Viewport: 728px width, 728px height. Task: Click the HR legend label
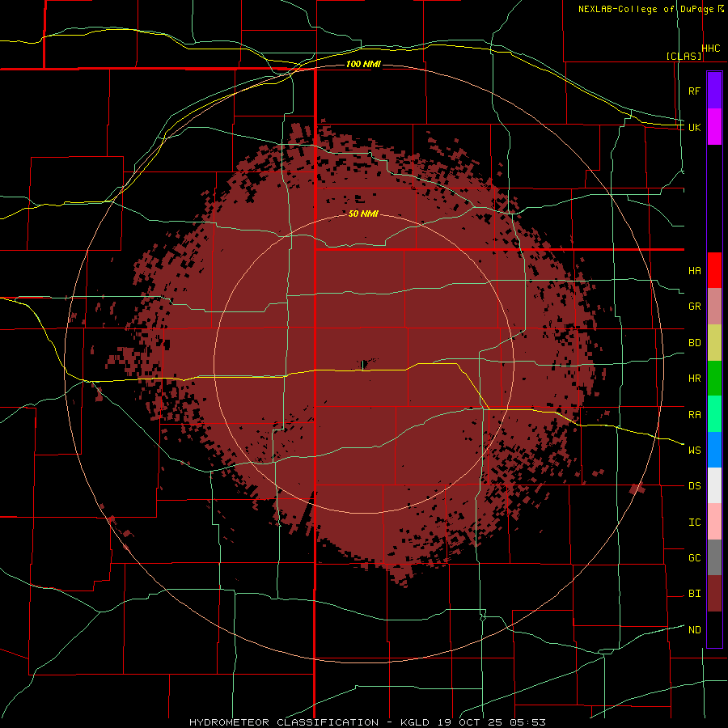coord(694,379)
